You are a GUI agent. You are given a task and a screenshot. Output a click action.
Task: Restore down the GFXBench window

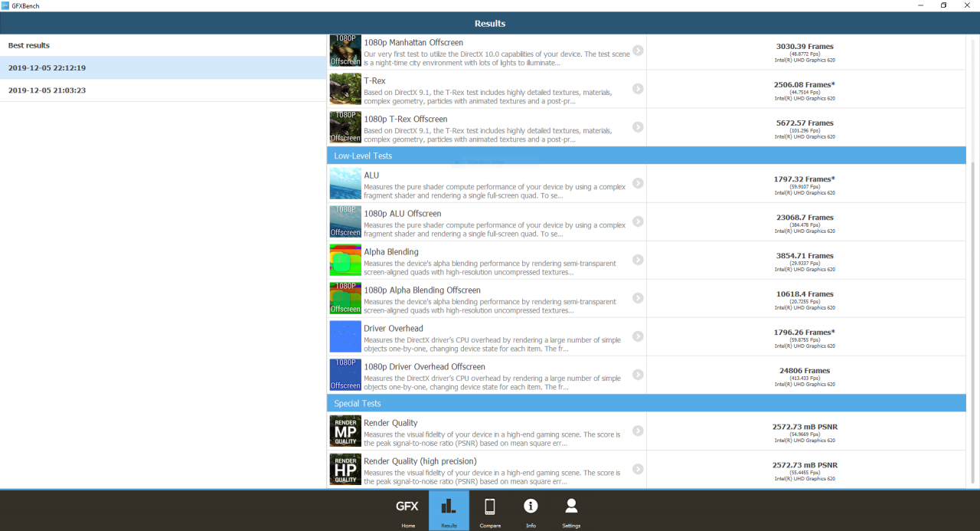click(x=943, y=5)
